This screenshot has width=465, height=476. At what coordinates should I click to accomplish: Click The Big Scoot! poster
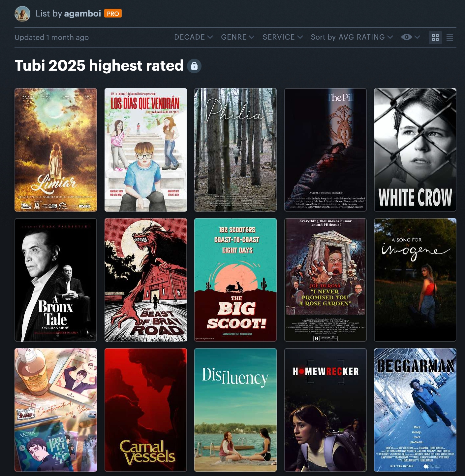(x=235, y=280)
